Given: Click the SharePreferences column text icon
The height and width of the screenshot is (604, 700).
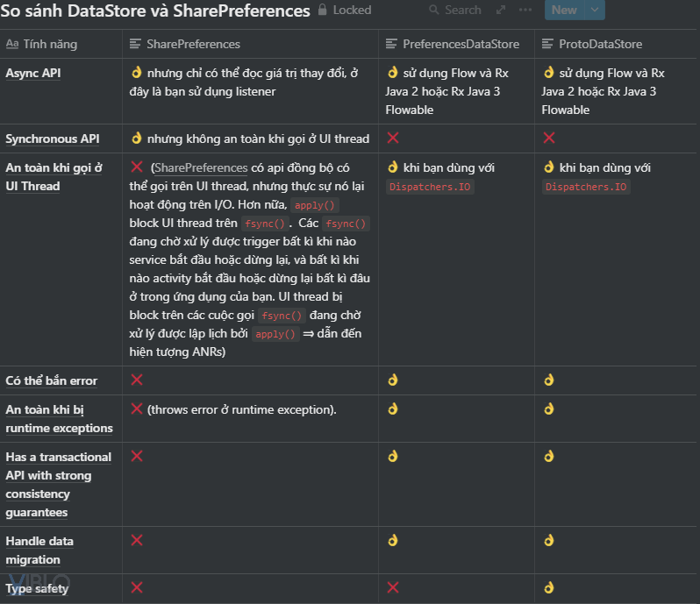Looking at the screenshot, I should [x=136, y=44].
